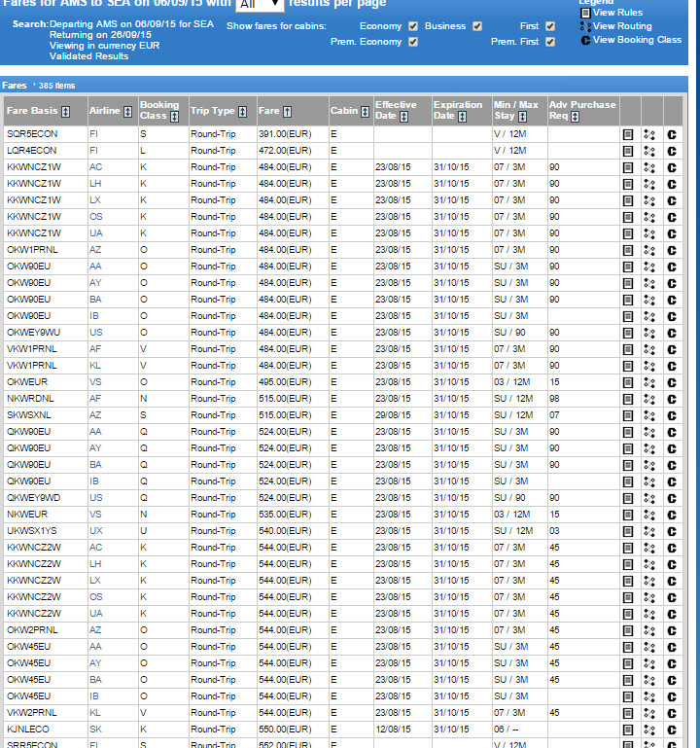View booking class for SQR5ECON fare
Viewport: 700px width, 748px height.
672,134
